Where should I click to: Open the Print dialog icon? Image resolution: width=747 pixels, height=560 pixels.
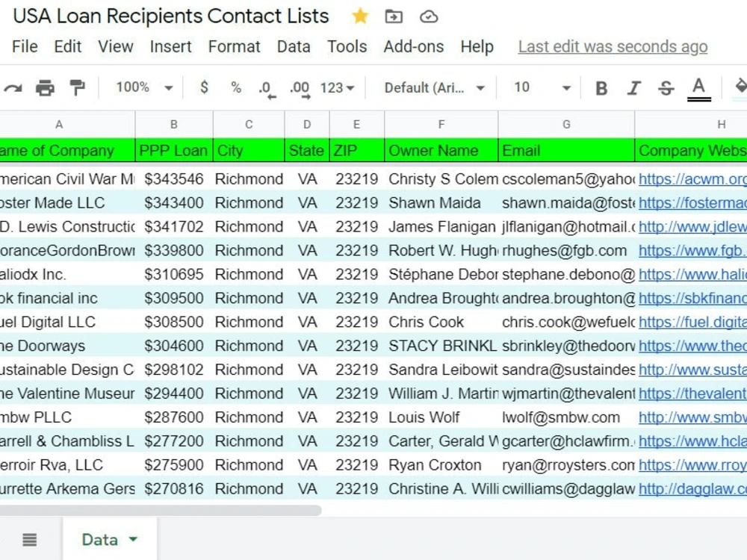[x=45, y=87]
